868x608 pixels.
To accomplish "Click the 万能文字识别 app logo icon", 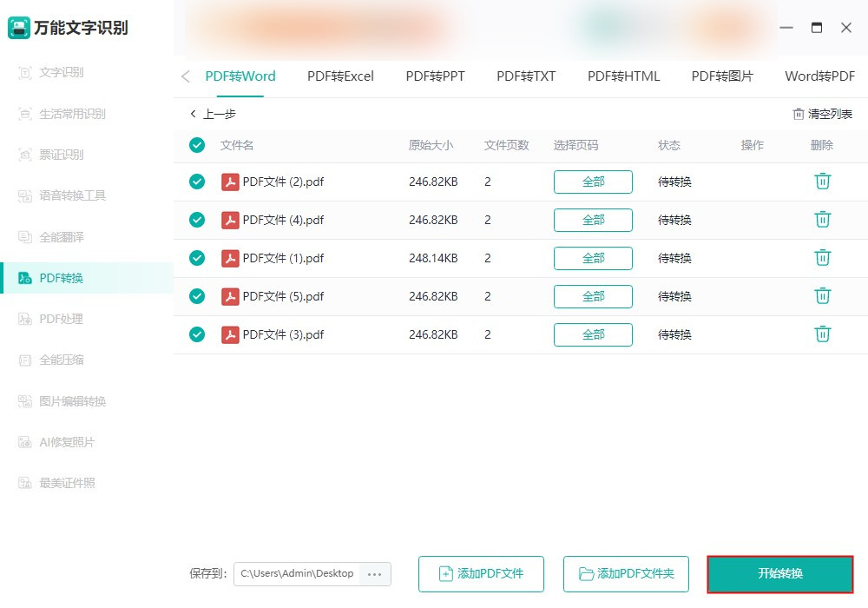I will (18, 28).
